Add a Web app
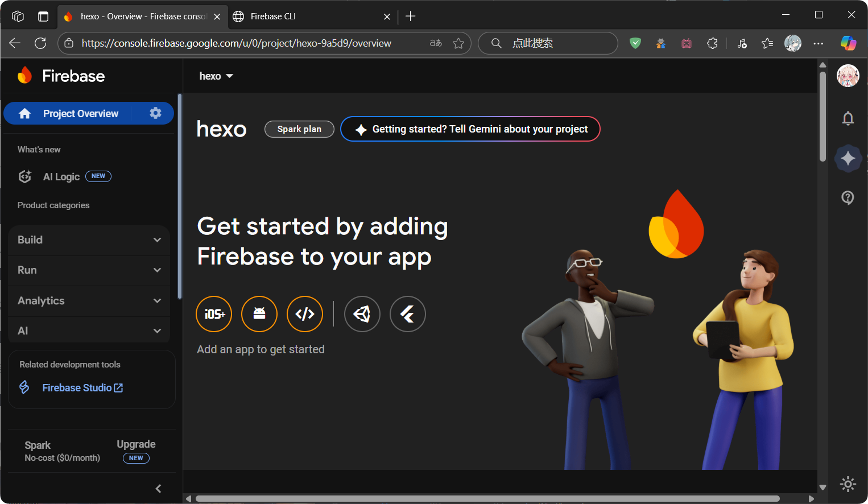Screen dimensions: 868x504 click(305, 314)
